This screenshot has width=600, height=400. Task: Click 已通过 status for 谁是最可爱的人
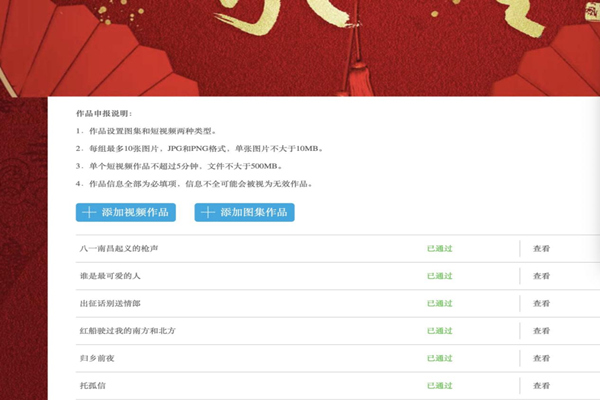pyautogui.click(x=440, y=276)
